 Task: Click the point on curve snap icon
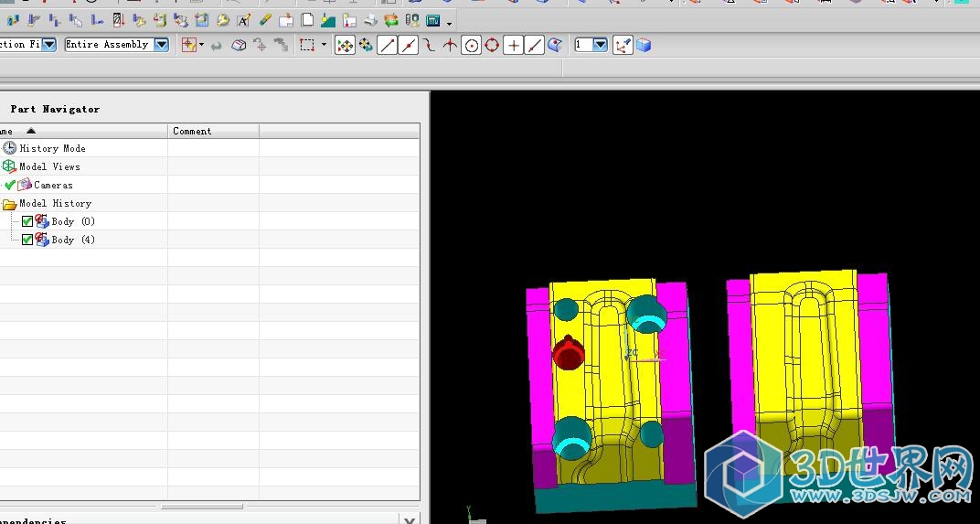click(x=535, y=45)
